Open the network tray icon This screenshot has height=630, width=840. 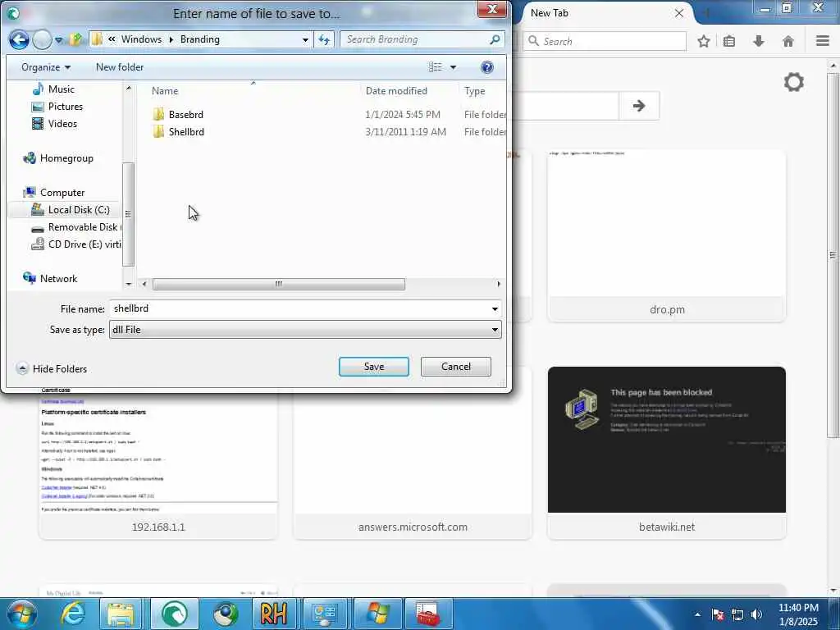[x=737, y=614]
